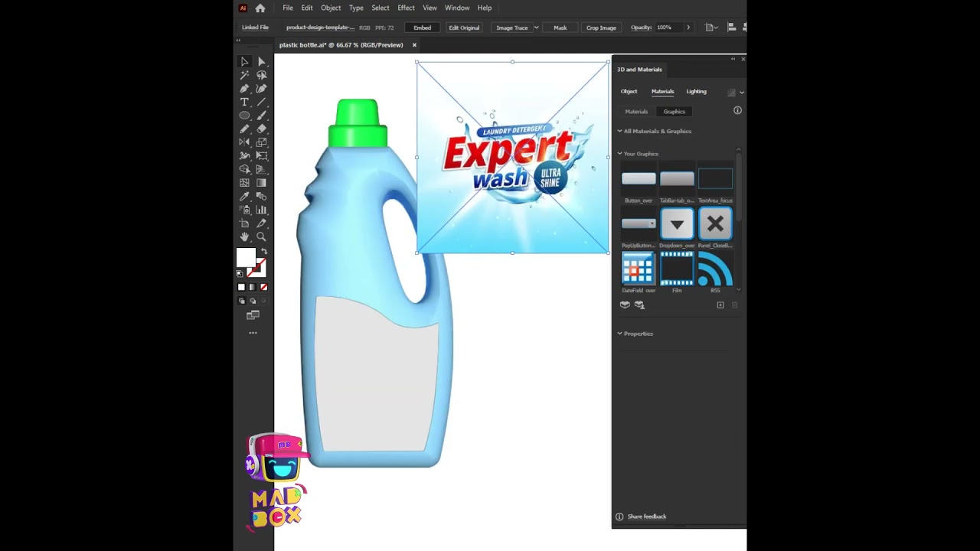Open Edit Toolbar three-dots button
This screenshot has height=551, width=980.
253,333
